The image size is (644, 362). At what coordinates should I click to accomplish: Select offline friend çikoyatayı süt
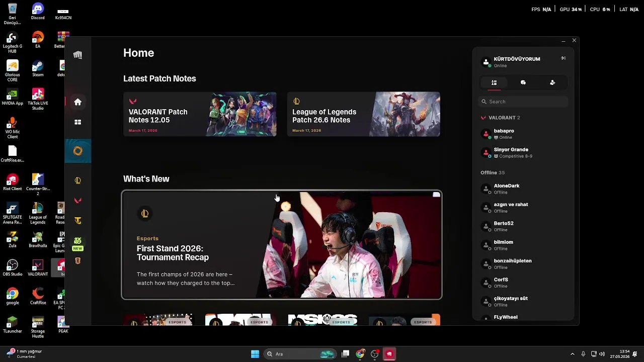point(523,301)
